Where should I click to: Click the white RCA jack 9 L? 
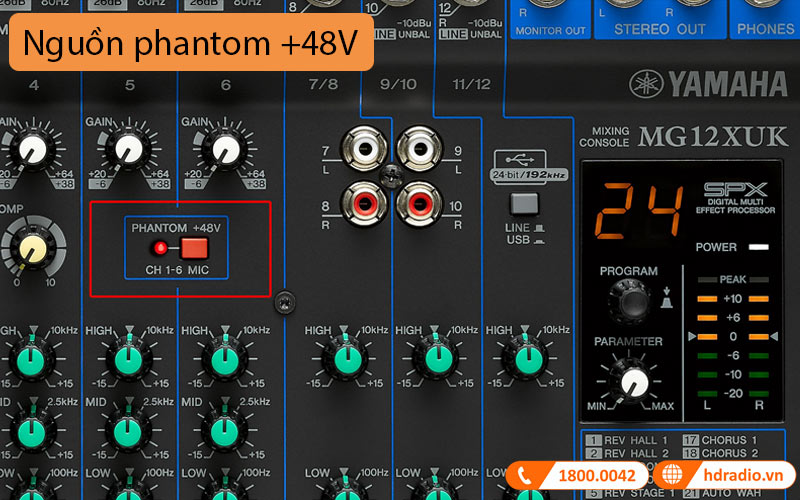click(x=419, y=149)
